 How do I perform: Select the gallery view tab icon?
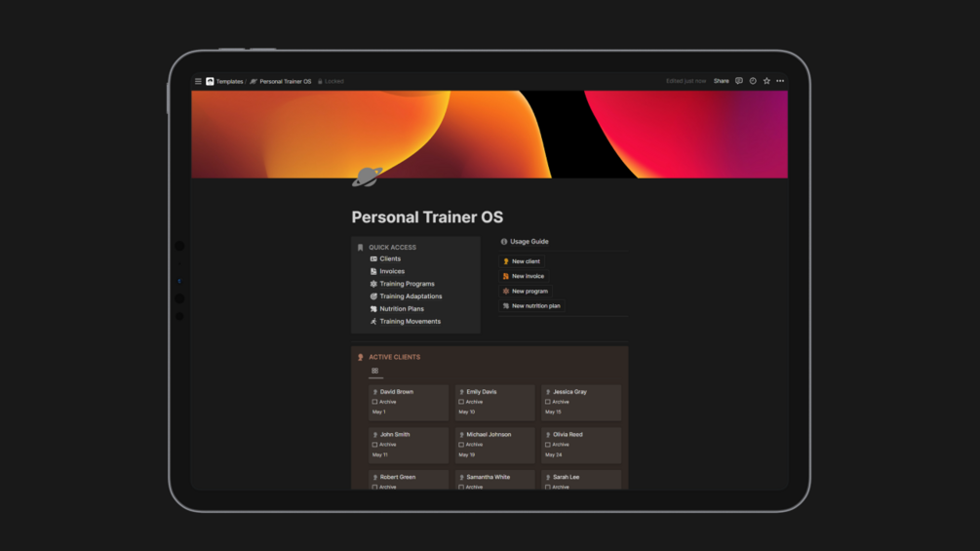375,371
